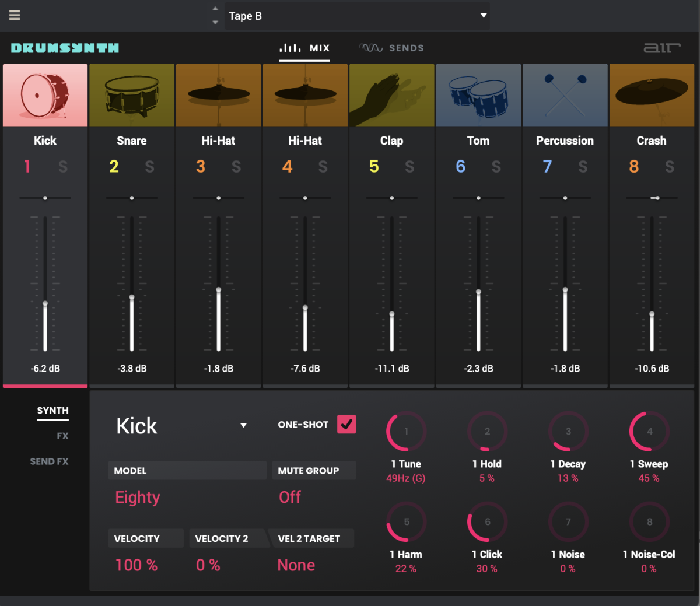
Task: Adjust the 1 Decay knob
Action: point(568,432)
